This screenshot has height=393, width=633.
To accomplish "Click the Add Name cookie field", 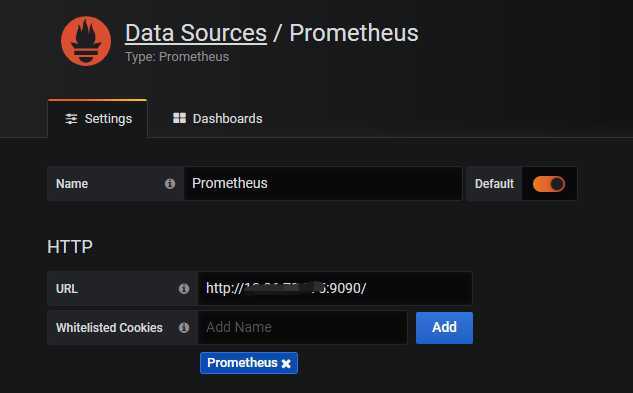I will point(302,327).
